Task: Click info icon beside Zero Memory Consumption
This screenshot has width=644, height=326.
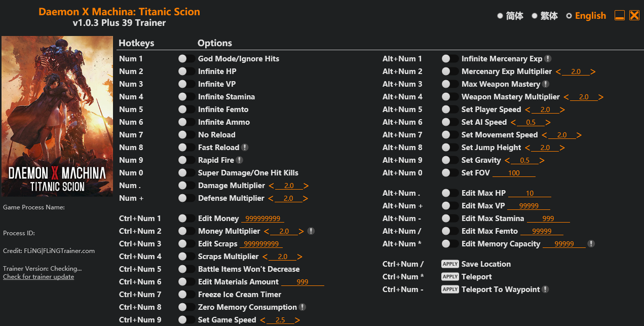Action: click(x=302, y=307)
